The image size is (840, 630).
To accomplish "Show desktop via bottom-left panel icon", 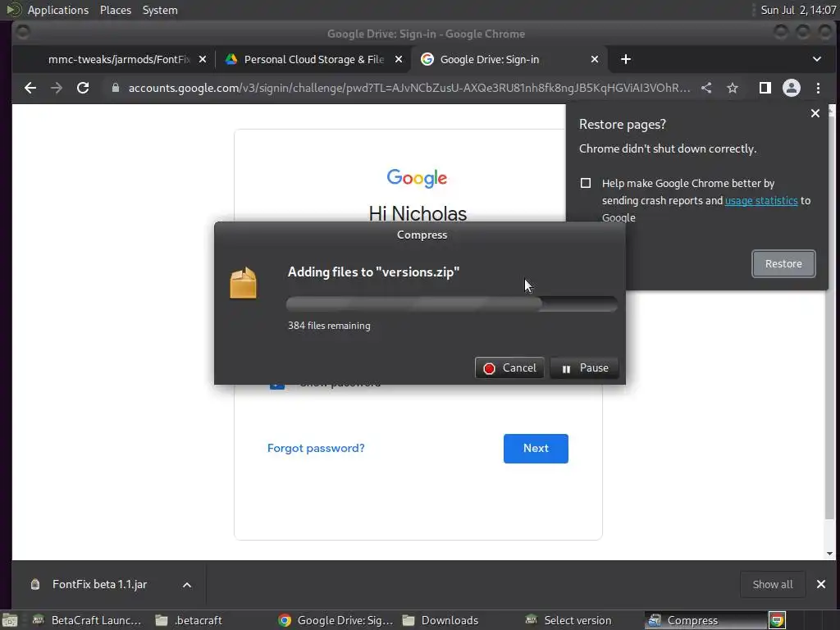I will 10,620.
